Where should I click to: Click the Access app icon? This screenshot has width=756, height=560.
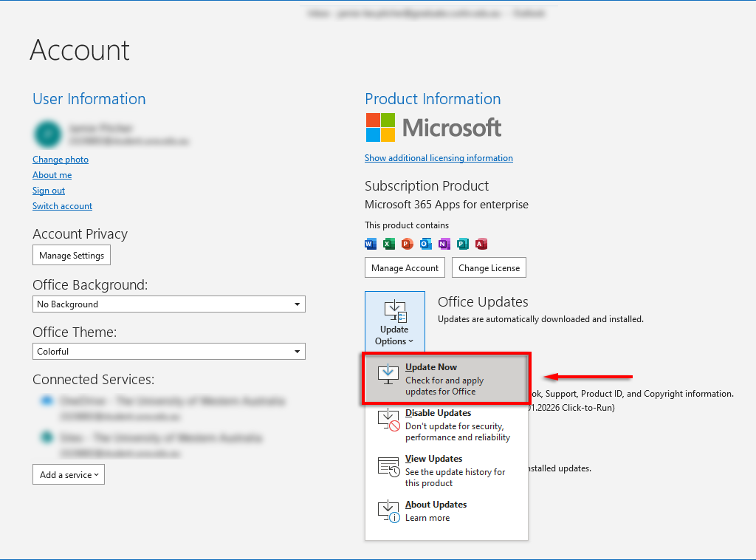[481, 244]
